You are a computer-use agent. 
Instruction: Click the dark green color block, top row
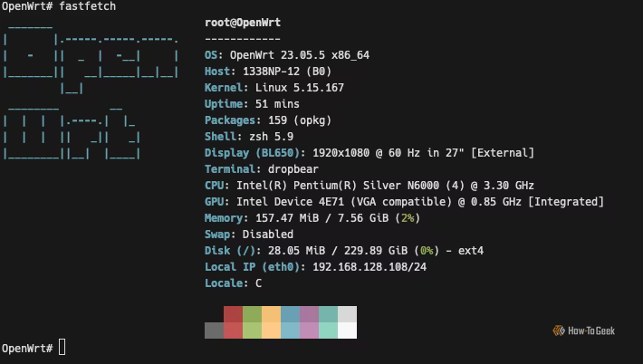point(252,314)
